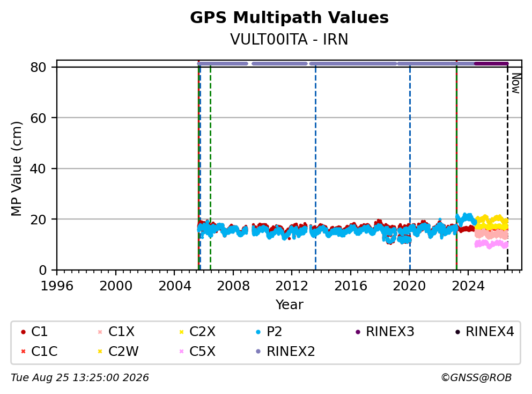Click the Tue Aug 25 timestamp text
Image resolution: width=532 pixels, height=394 pixels.
click(80, 378)
